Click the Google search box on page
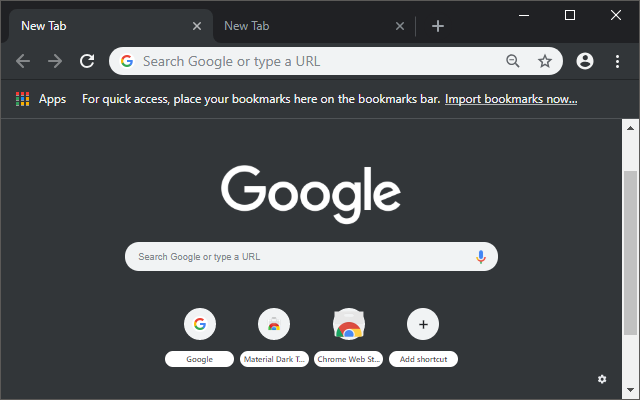 300,257
